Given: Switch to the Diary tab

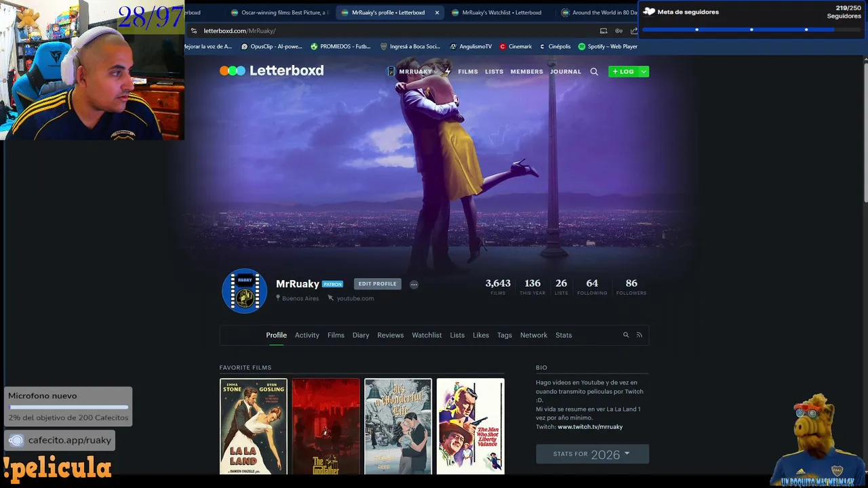Looking at the screenshot, I should pos(361,335).
